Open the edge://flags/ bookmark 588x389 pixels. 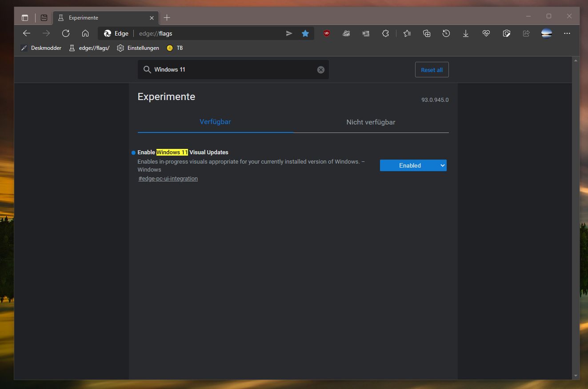pos(89,48)
